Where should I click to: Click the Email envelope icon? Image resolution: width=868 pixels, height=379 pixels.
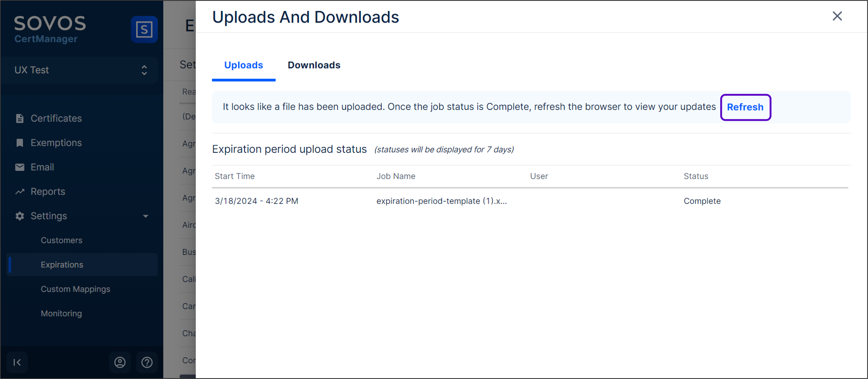20,167
